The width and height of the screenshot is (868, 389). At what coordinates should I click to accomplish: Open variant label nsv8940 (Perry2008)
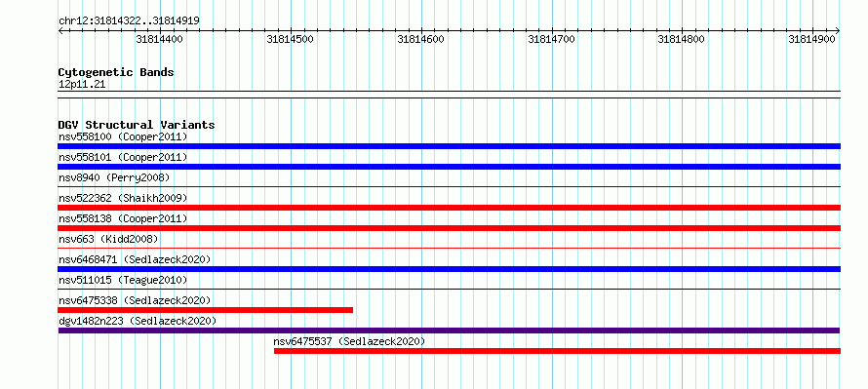click(114, 177)
